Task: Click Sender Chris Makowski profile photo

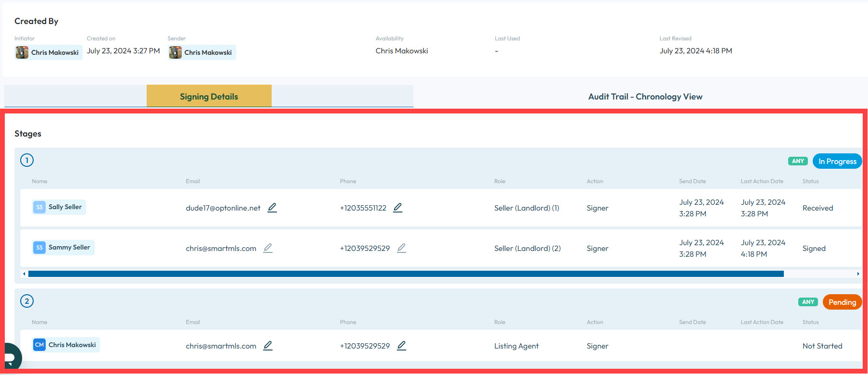Action: point(176,52)
